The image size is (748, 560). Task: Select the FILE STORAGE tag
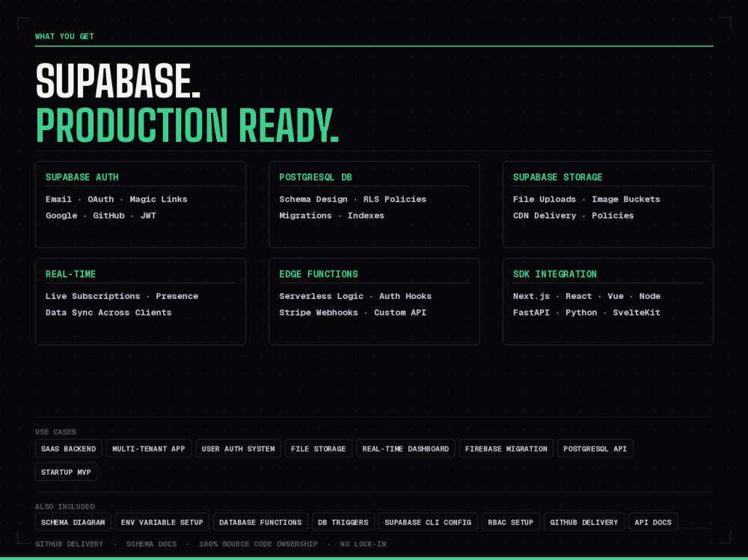pos(319,449)
